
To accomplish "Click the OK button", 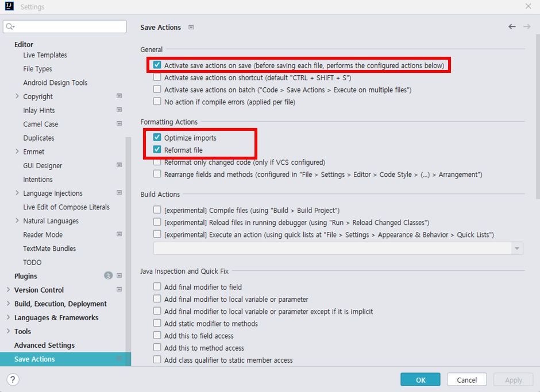I will click(x=420, y=379).
